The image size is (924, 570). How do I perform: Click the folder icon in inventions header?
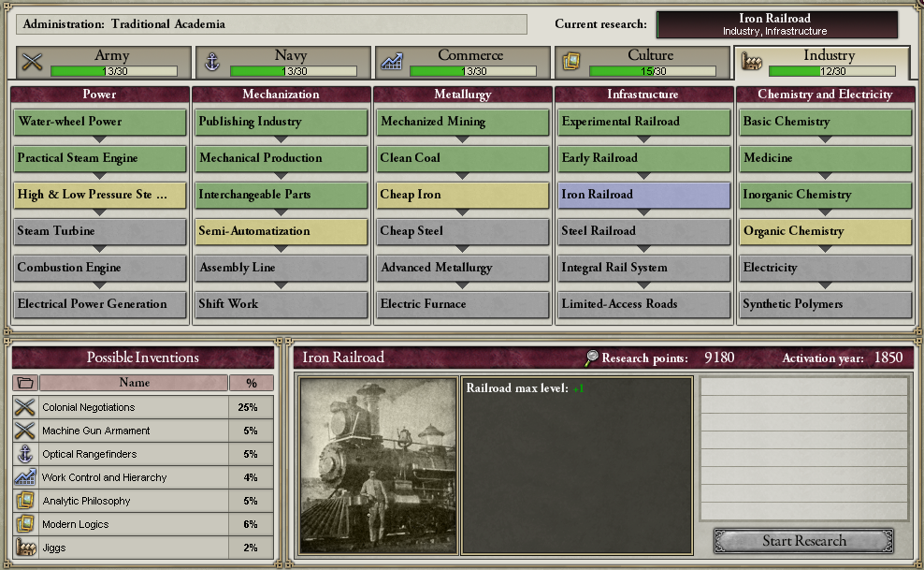click(25, 383)
